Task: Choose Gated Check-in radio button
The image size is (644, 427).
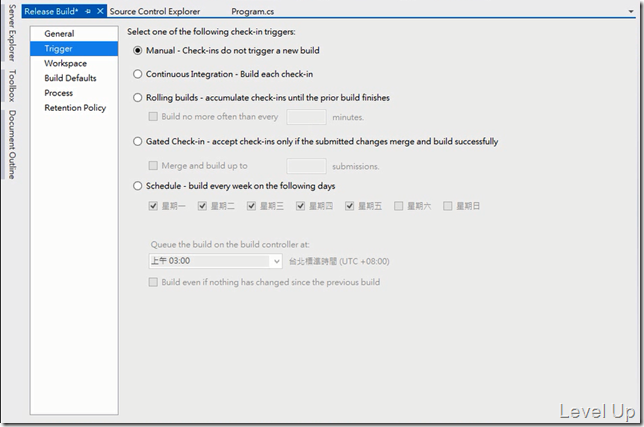Action: (138, 141)
